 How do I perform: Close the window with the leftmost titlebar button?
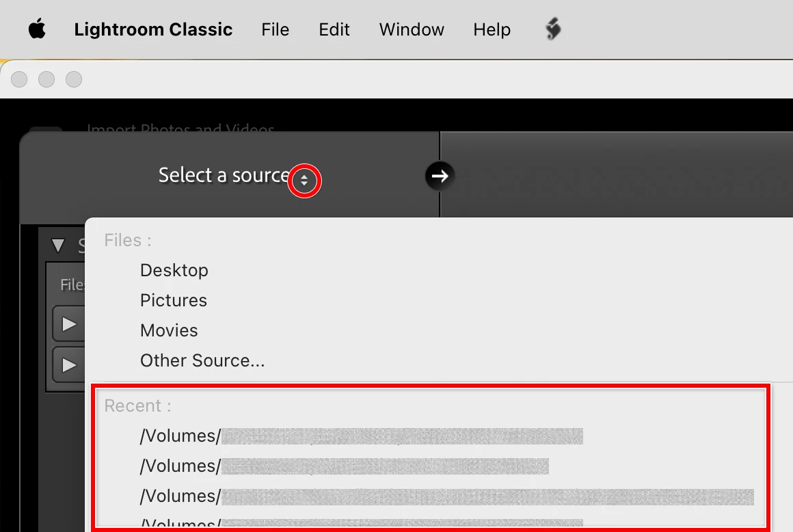19,79
